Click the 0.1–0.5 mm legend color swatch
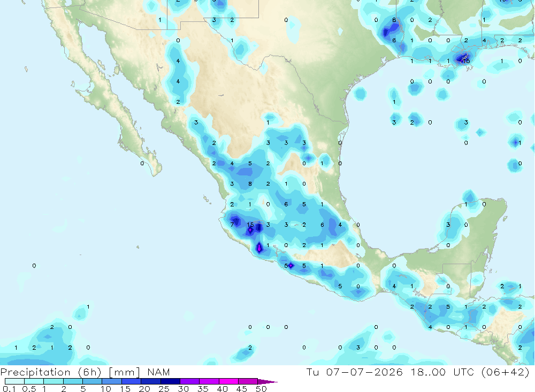Screen dimensions: 535x392 point(14,381)
